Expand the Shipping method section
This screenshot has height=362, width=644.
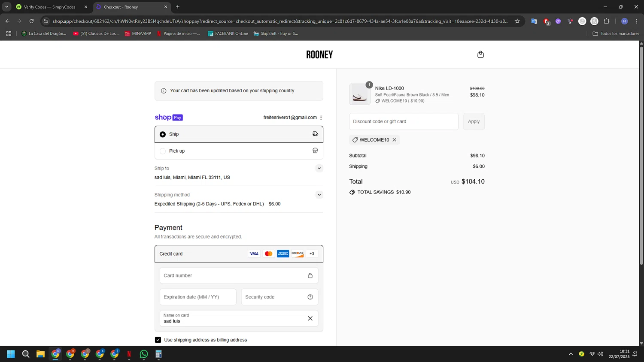point(319,195)
